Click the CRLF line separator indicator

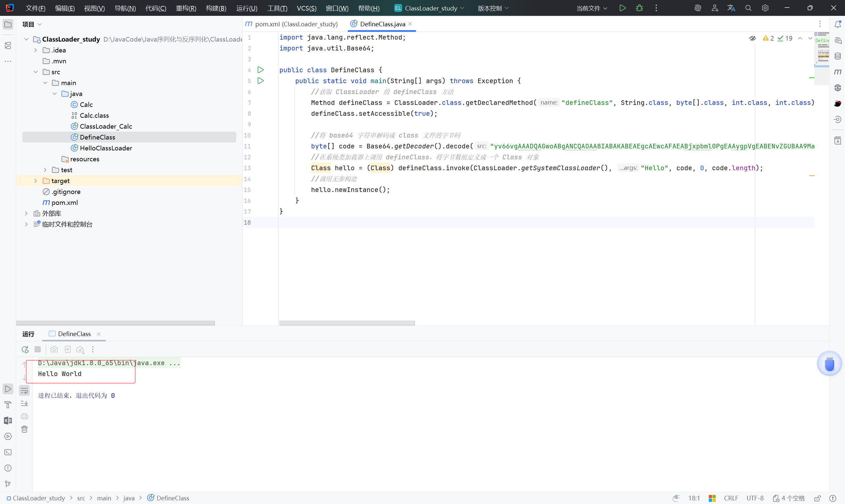coord(731,498)
